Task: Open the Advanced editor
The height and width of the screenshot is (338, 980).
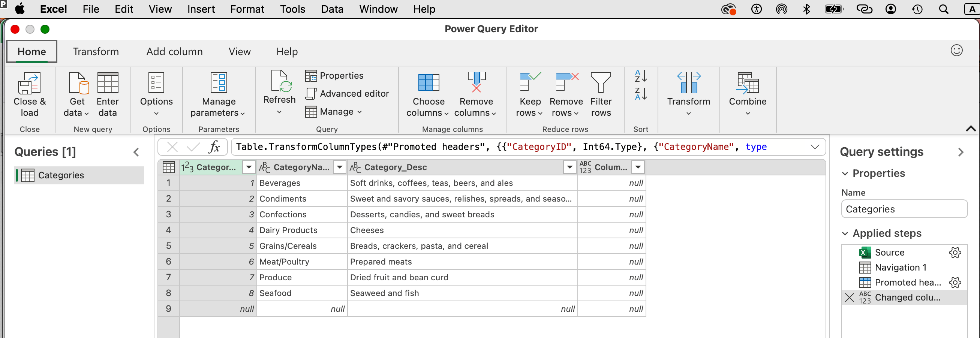Action: [347, 93]
